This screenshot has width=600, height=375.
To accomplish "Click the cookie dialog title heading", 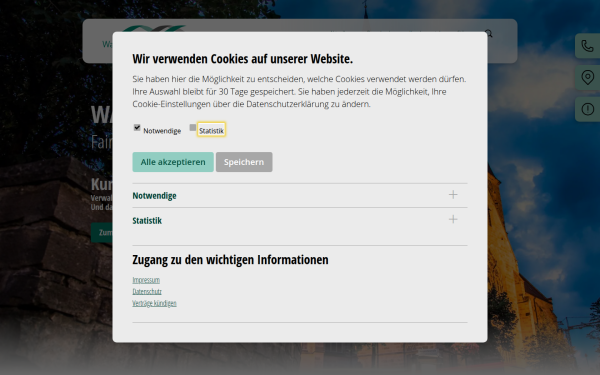I will 243,59.
